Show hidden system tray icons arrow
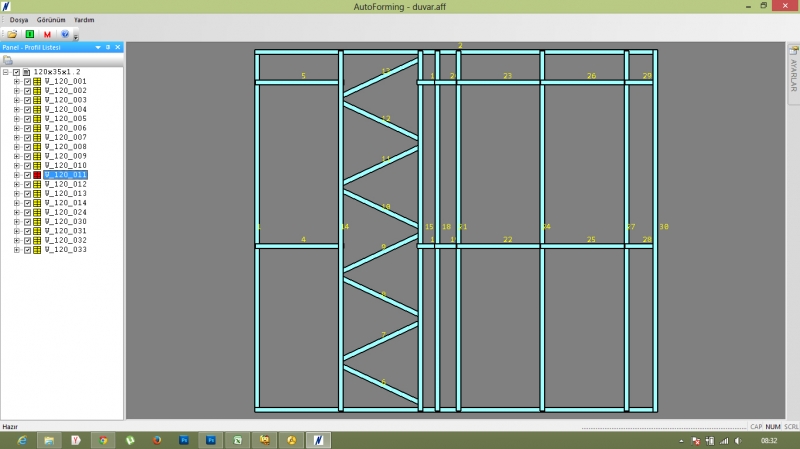 tap(681, 441)
